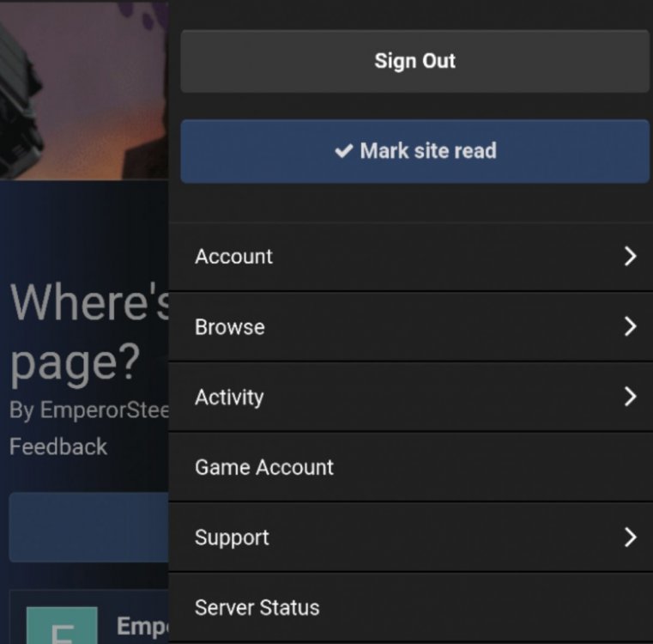Open the Emp username link beside avatar

click(x=142, y=627)
